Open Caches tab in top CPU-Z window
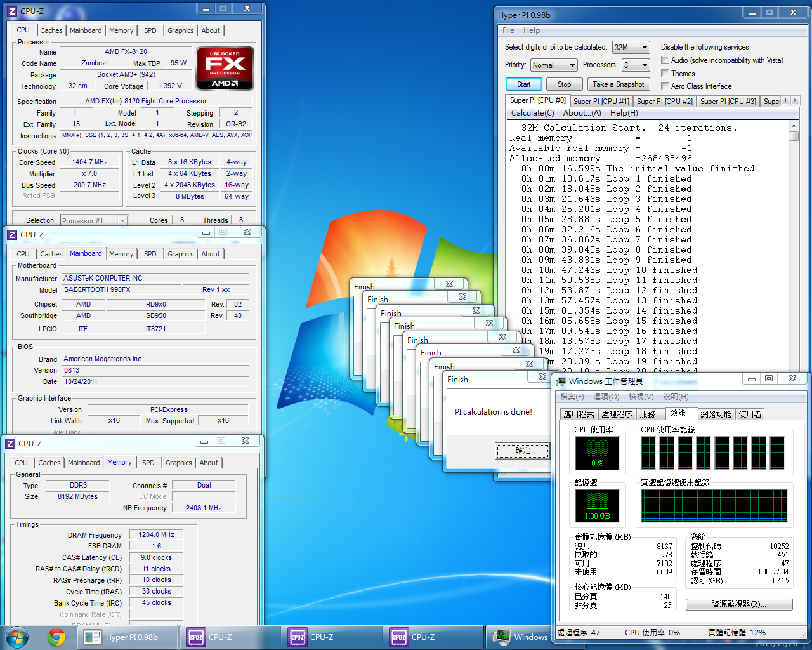Image resolution: width=812 pixels, height=650 pixels. tap(51, 30)
